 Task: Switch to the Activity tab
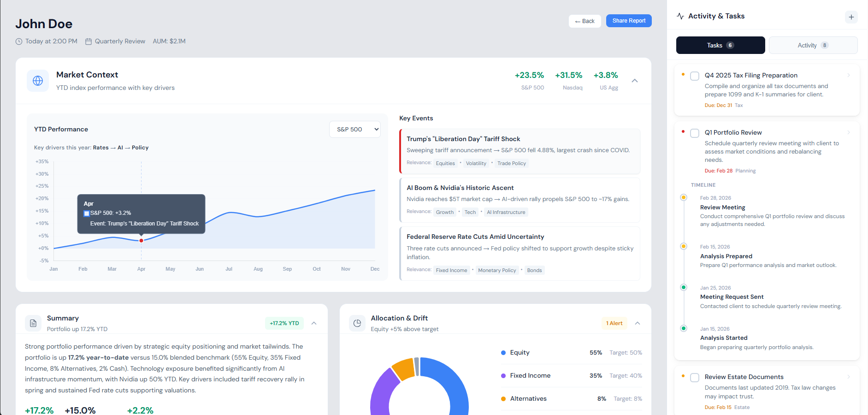coord(813,45)
